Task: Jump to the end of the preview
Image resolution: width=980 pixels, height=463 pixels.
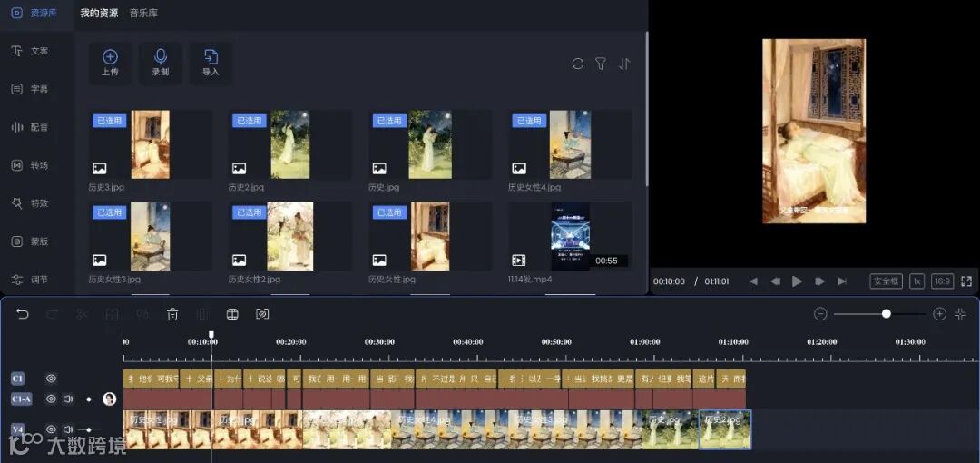Action: pos(842,281)
